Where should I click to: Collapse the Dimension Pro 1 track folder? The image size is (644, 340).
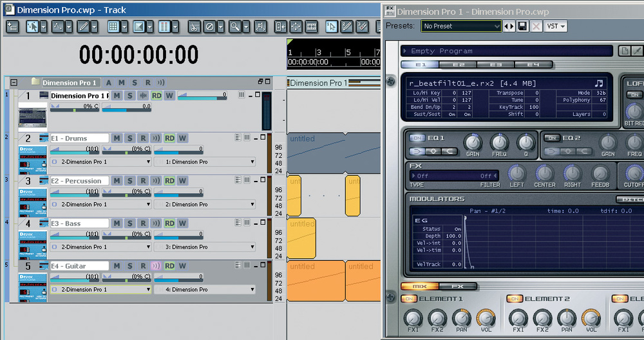tap(14, 82)
